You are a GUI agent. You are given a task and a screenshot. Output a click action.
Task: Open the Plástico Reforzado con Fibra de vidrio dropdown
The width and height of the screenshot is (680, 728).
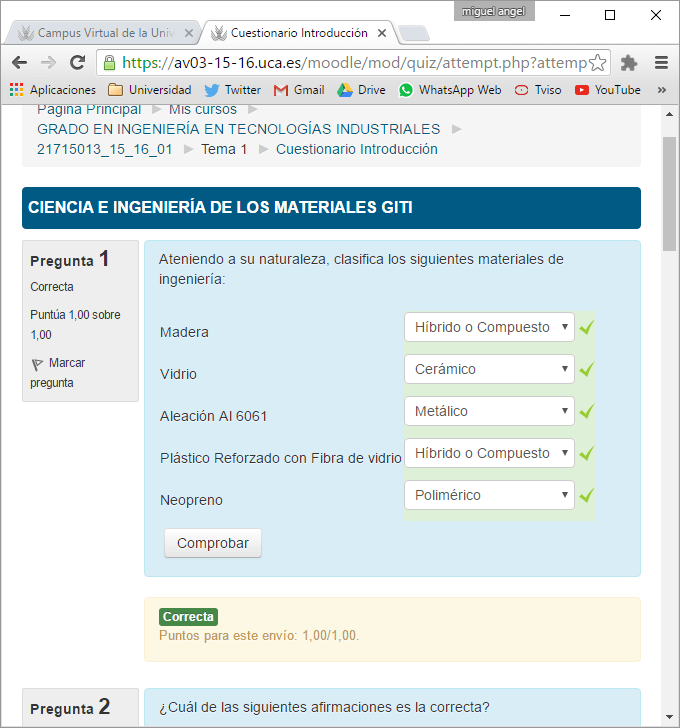pyautogui.click(x=489, y=453)
